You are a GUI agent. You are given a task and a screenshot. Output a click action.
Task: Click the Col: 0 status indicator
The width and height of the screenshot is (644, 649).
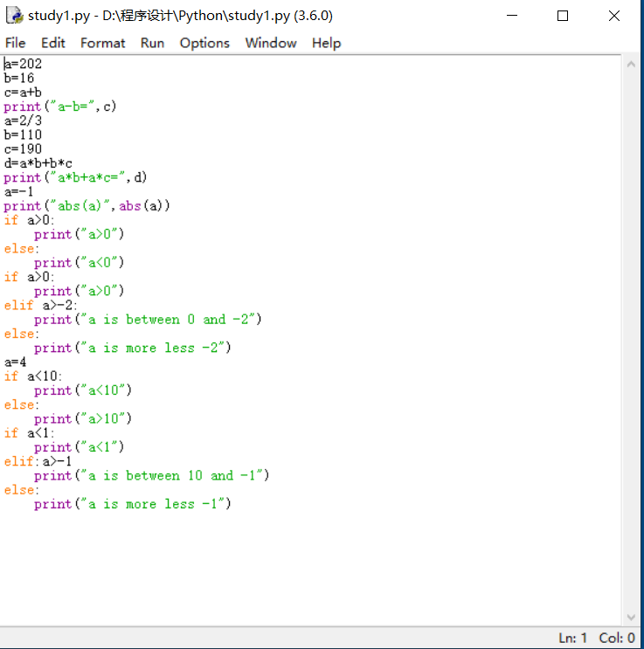click(x=617, y=638)
